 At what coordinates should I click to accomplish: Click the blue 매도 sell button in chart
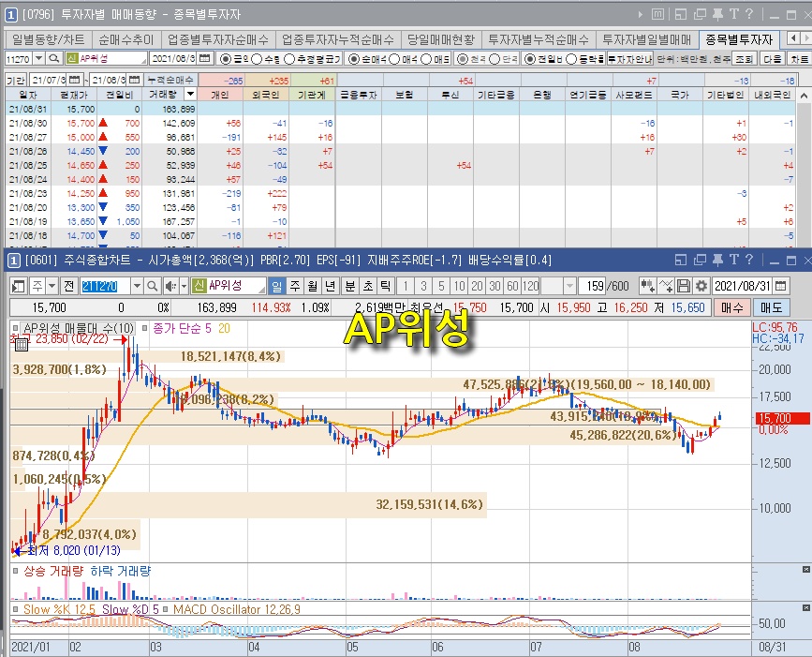pyautogui.click(x=771, y=307)
